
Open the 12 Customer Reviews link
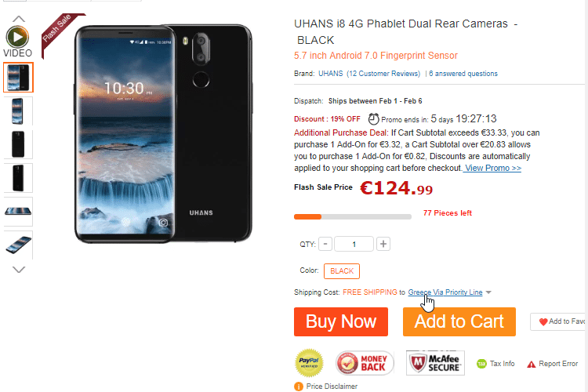click(x=383, y=74)
